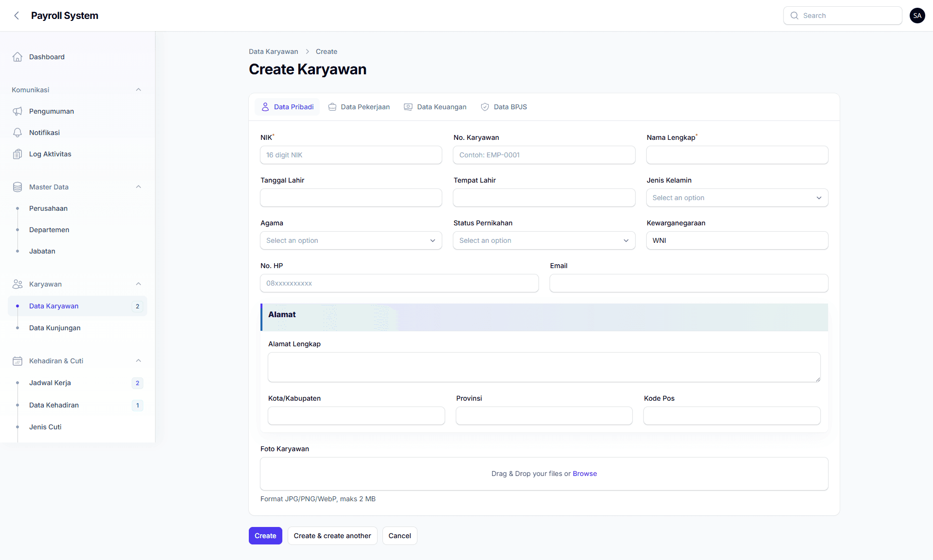This screenshot has height=560, width=933.
Task: Open the SA user avatar menu
Action: pos(917,16)
